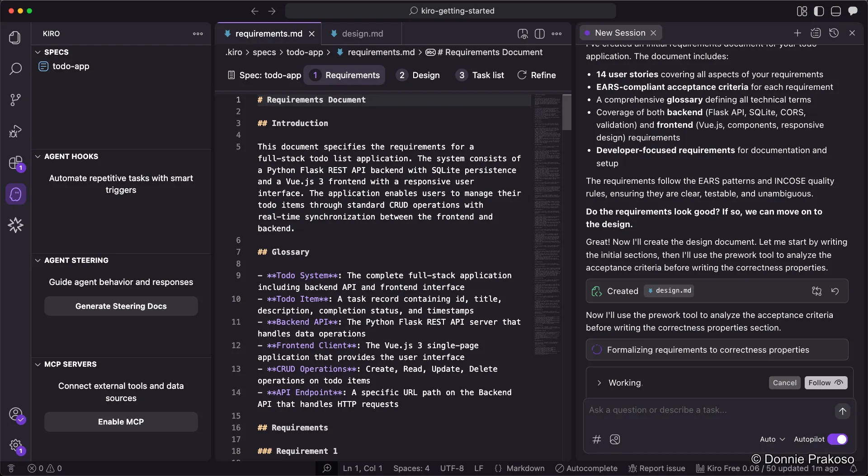Split the editor to the right
Screen dimensions: 868x476
[x=539, y=34]
